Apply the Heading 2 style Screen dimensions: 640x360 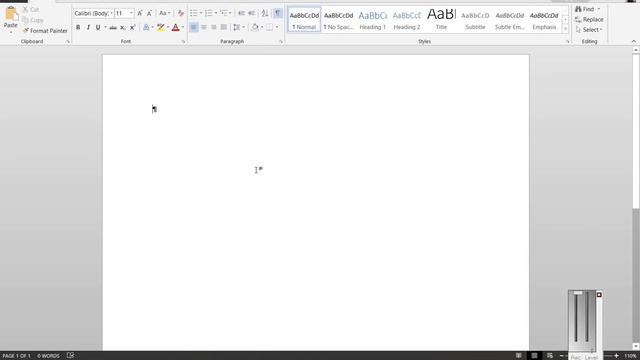pyautogui.click(x=407, y=19)
